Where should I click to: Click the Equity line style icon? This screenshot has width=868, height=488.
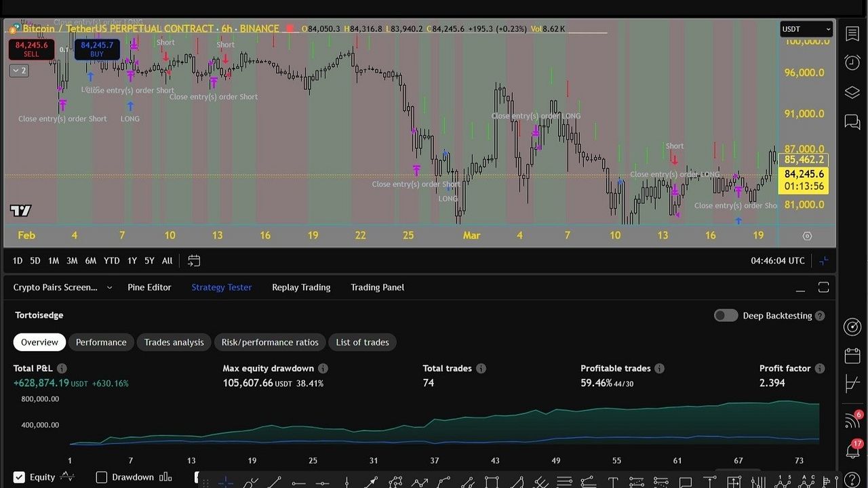coord(67,476)
